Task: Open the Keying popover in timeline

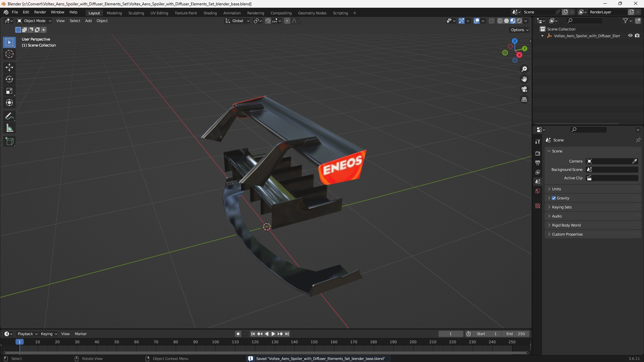Action: [x=49, y=334]
